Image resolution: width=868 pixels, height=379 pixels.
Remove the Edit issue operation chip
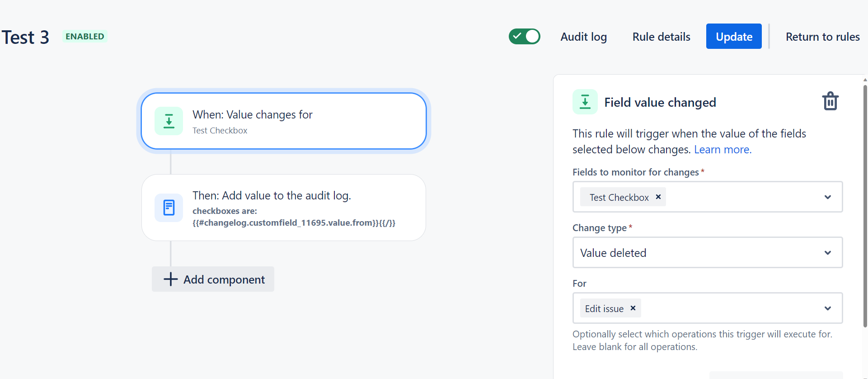tap(633, 308)
